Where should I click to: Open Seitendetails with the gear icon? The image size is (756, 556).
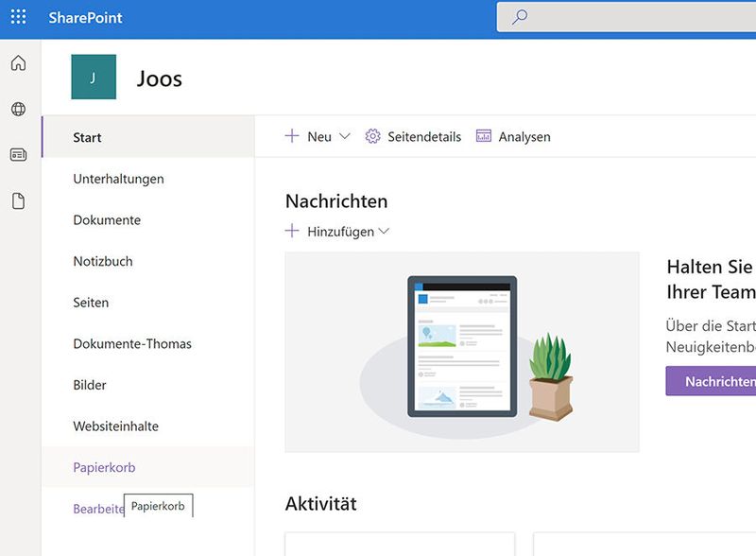414,136
